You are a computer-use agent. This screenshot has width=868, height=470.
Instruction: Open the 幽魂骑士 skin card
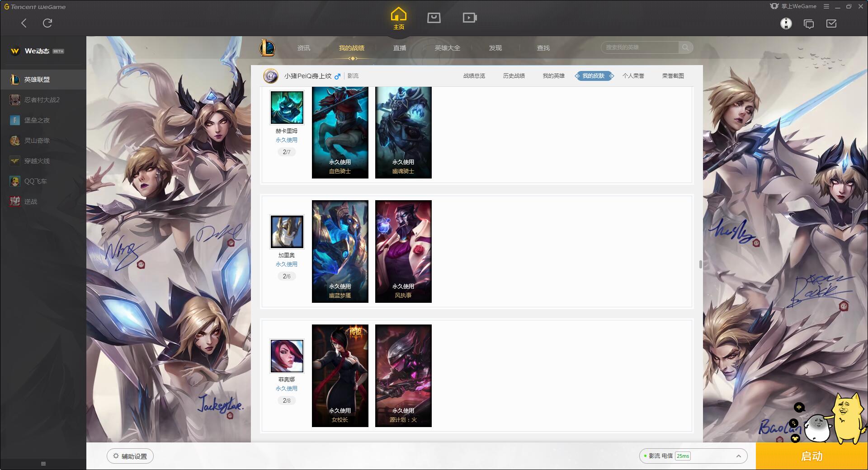tap(403, 132)
